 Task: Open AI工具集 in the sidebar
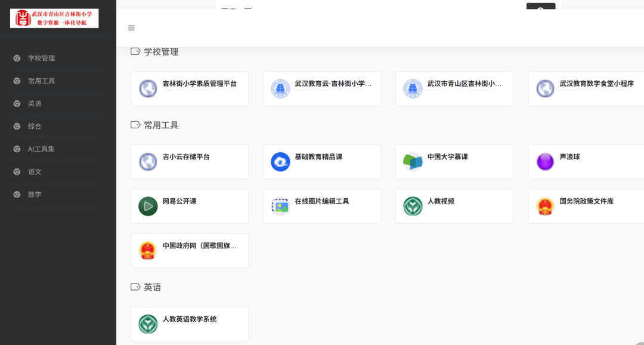coord(41,149)
